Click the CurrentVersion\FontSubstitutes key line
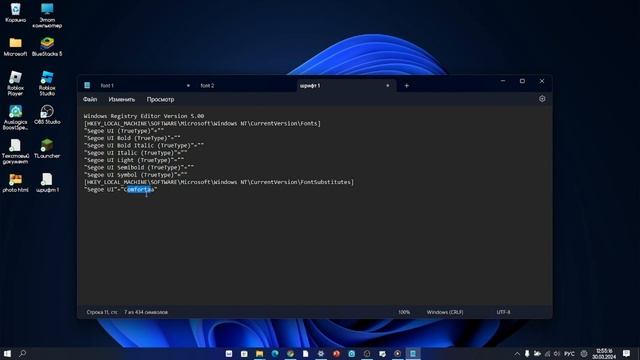Image resolution: width=640 pixels, height=360 pixels. coord(219,182)
